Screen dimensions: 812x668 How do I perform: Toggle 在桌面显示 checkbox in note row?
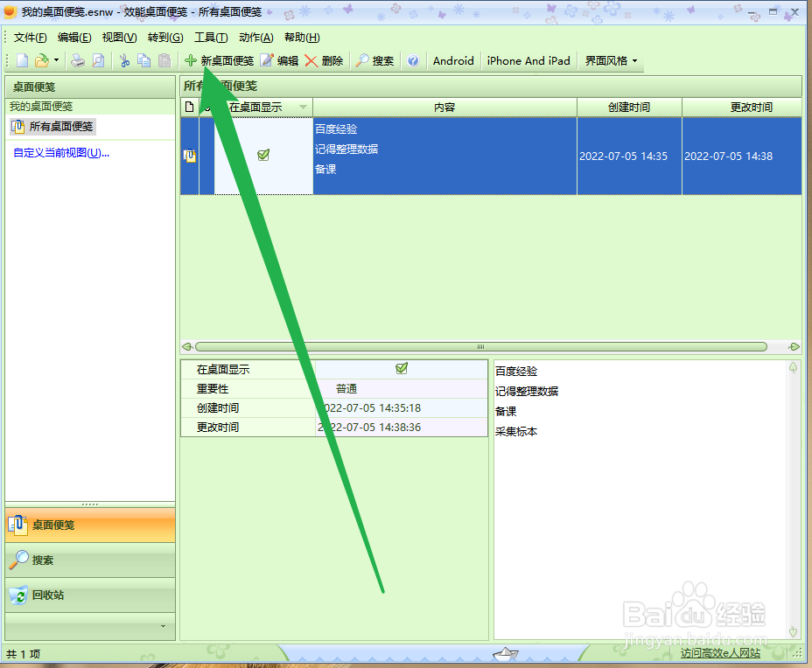tap(263, 155)
